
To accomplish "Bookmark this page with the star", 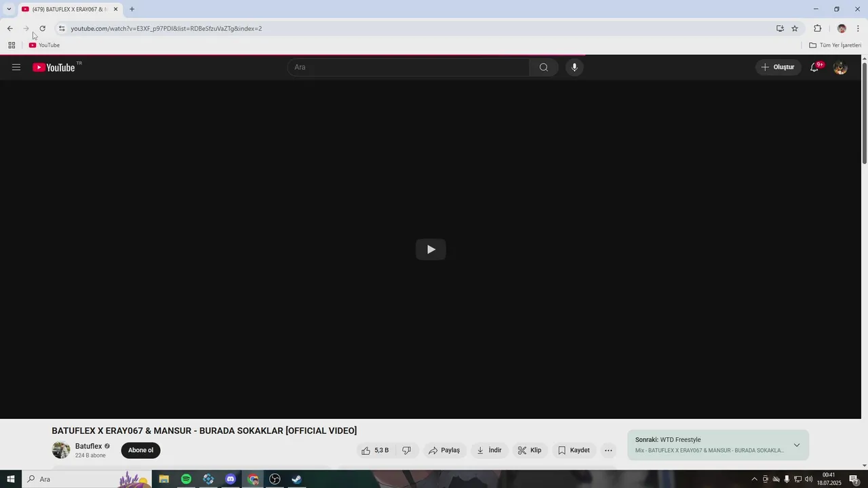I will pos(795,28).
